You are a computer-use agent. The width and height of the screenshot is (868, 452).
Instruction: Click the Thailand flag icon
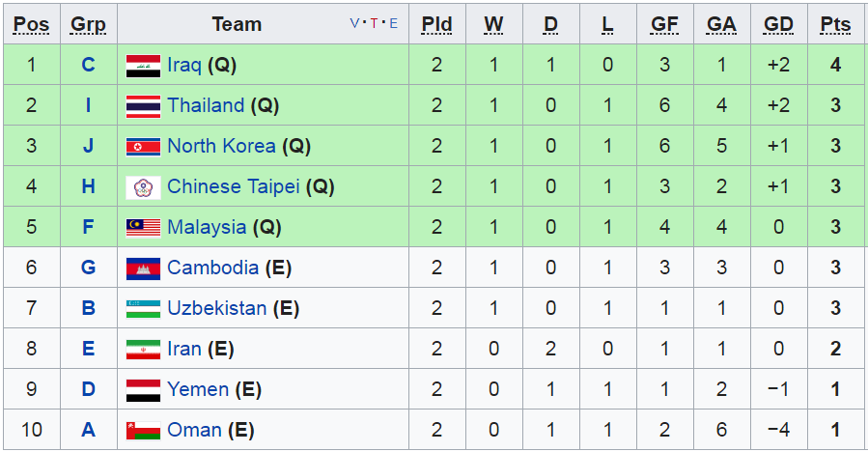tap(143, 106)
